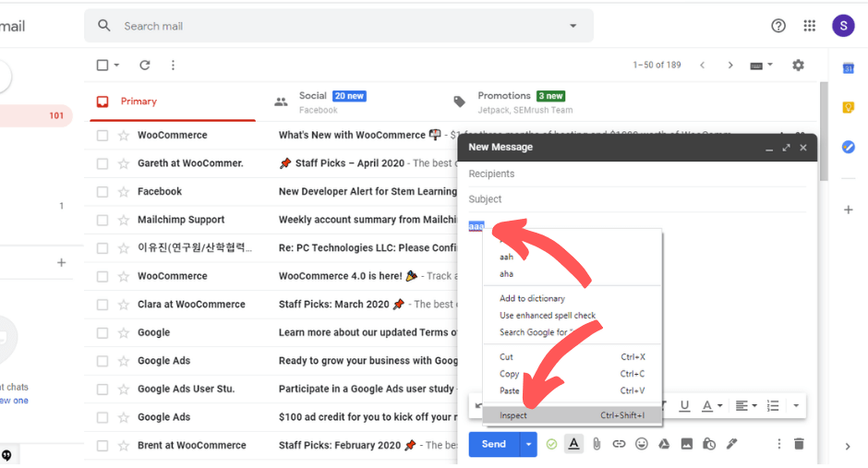Screen dimensions: 868x468
Task: Underline the selected text
Action: pyautogui.click(x=684, y=405)
